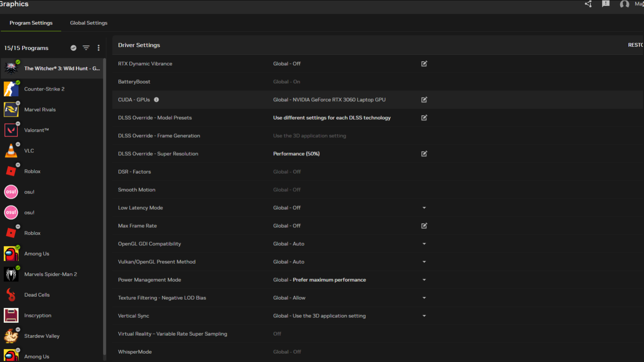Expand Negative LOD Bias dropdown
This screenshot has height=362, width=644.
click(424, 298)
